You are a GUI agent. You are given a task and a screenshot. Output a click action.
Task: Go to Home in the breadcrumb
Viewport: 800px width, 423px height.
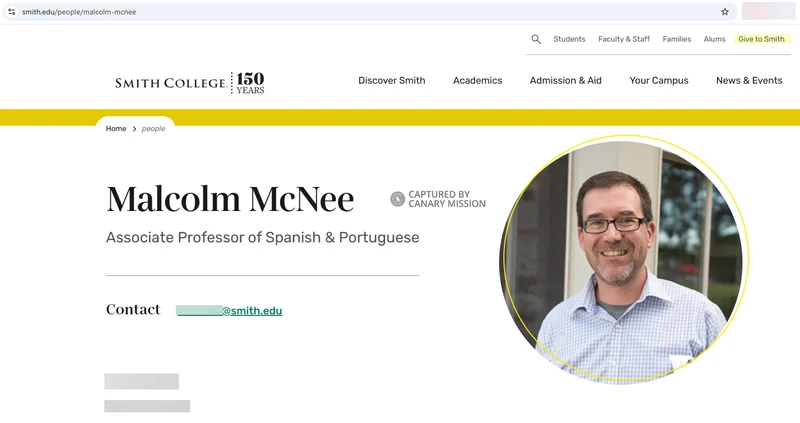[116, 129]
